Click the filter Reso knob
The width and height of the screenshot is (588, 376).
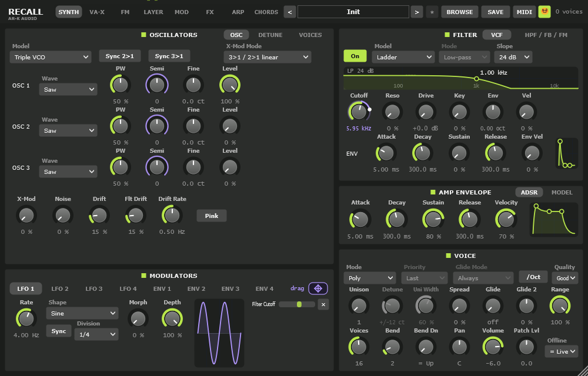pyautogui.click(x=392, y=112)
